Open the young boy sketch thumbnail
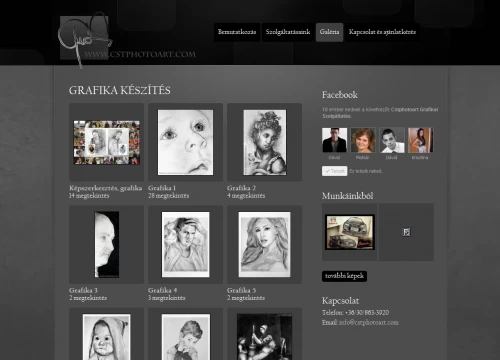500x360 pixels. click(186, 337)
